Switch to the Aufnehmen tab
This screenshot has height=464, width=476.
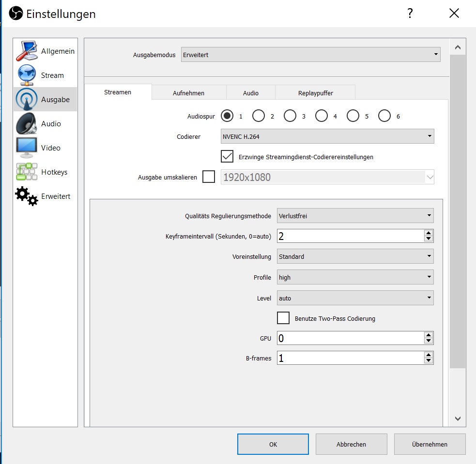(188, 93)
